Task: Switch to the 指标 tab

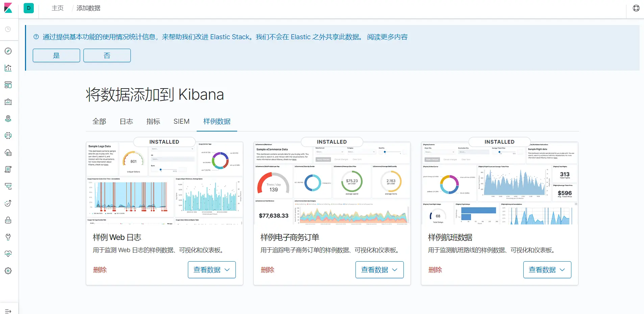Action: pos(153,121)
